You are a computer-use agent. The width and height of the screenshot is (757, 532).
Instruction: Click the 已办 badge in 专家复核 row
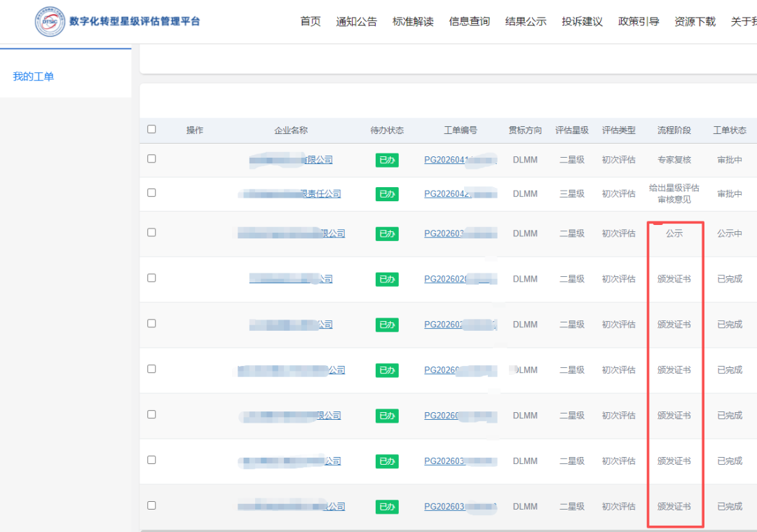[387, 160]
